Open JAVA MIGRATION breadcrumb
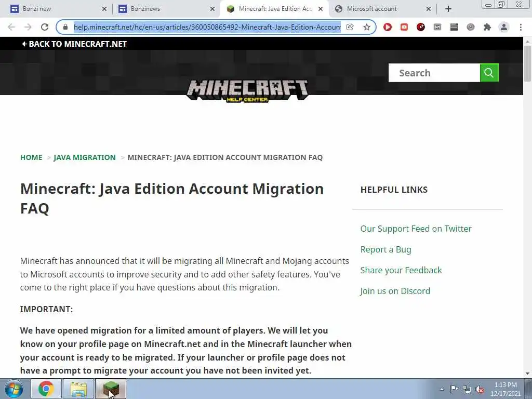This screenshot has height=399, width=532. coord(85,157)
